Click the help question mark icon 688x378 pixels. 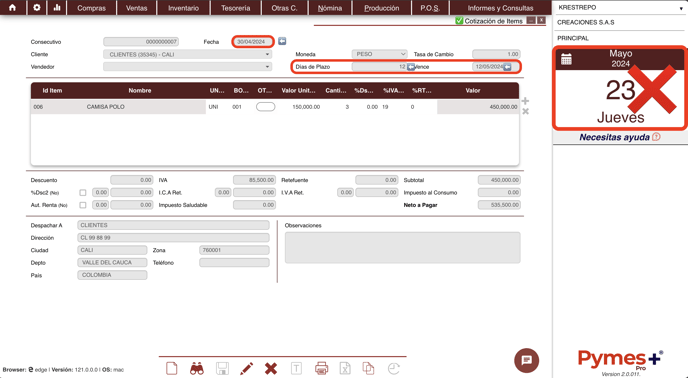(656, 137)
